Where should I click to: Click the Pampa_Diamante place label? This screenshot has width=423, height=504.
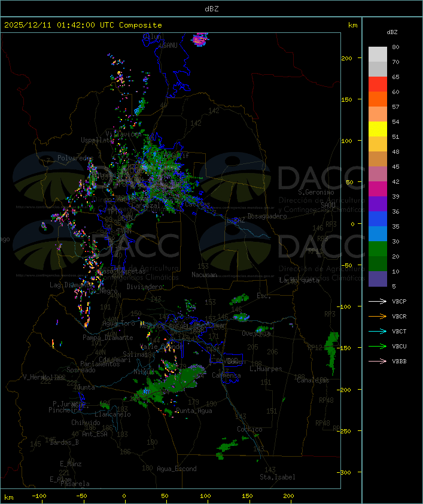108,338
